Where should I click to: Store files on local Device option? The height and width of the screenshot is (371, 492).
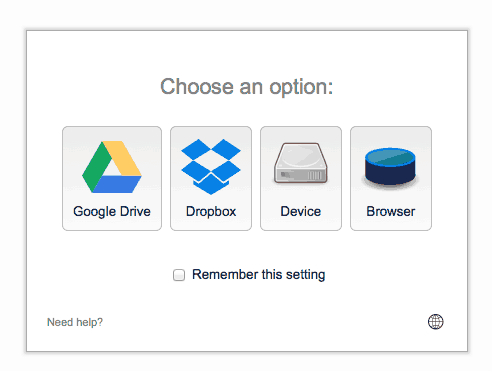301,178
